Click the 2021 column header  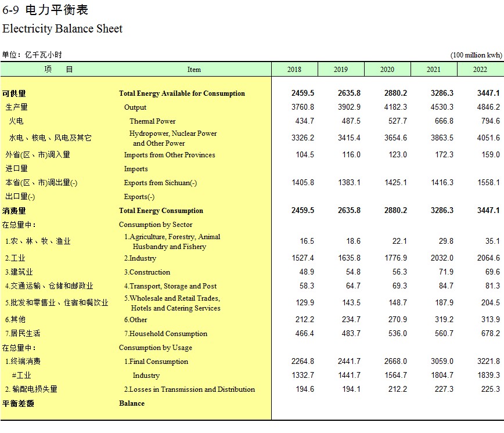pyautogui.click(x=434, y=70)
